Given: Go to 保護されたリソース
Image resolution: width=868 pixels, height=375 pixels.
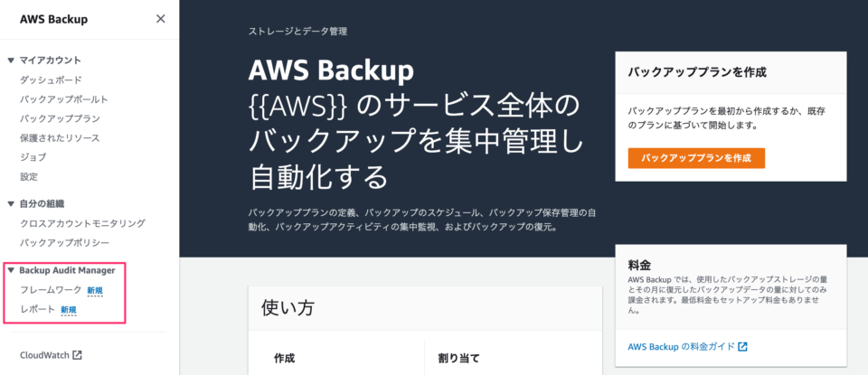Looking at the screenshot, I should tap(60, 137).
